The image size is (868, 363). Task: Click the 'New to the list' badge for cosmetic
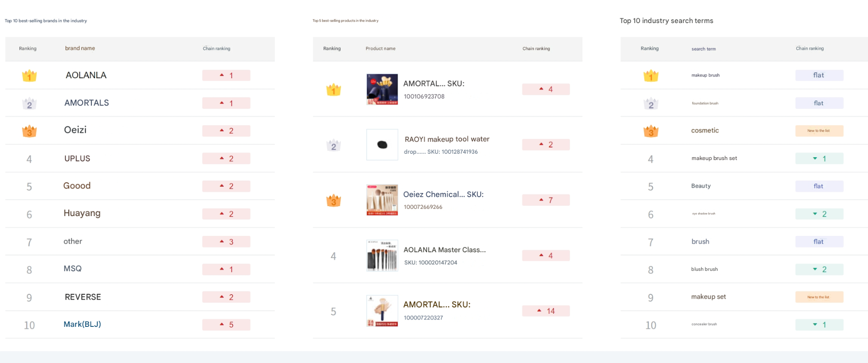[x=819, y=131]
